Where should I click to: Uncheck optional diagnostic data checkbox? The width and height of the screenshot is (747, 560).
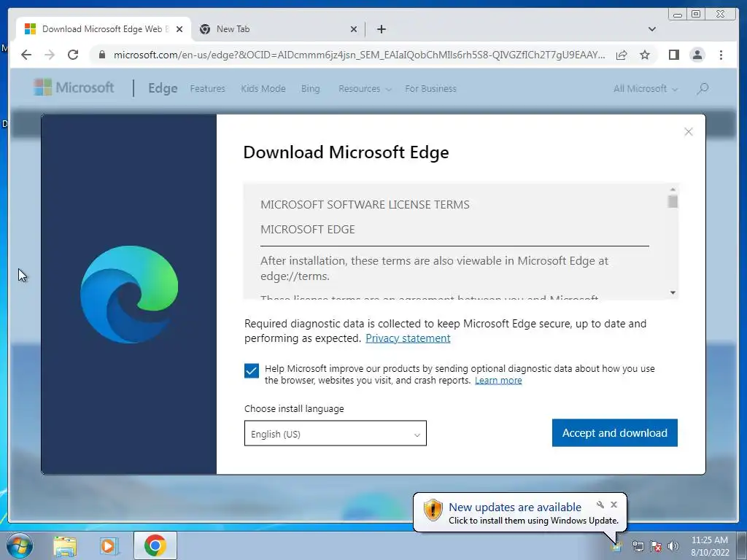click(x=252, y=370)
